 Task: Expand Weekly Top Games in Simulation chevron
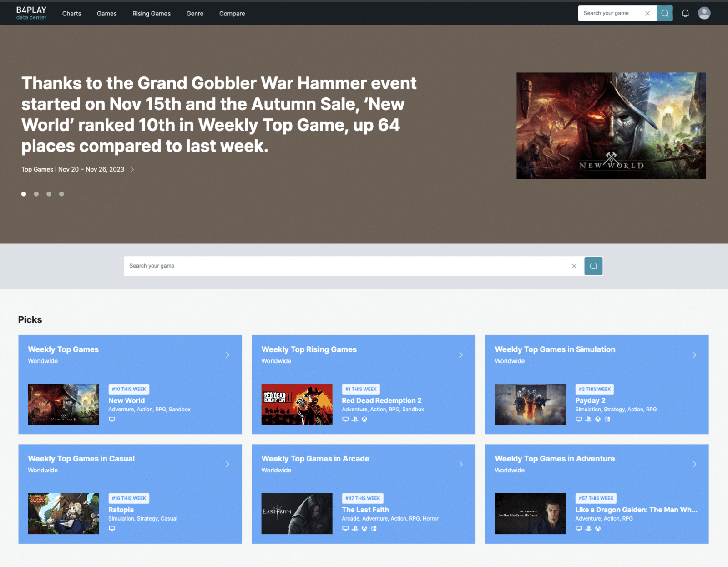click(694, 355)
